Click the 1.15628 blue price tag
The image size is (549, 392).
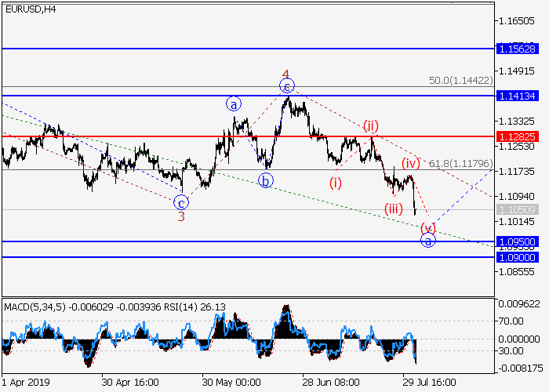518,49
